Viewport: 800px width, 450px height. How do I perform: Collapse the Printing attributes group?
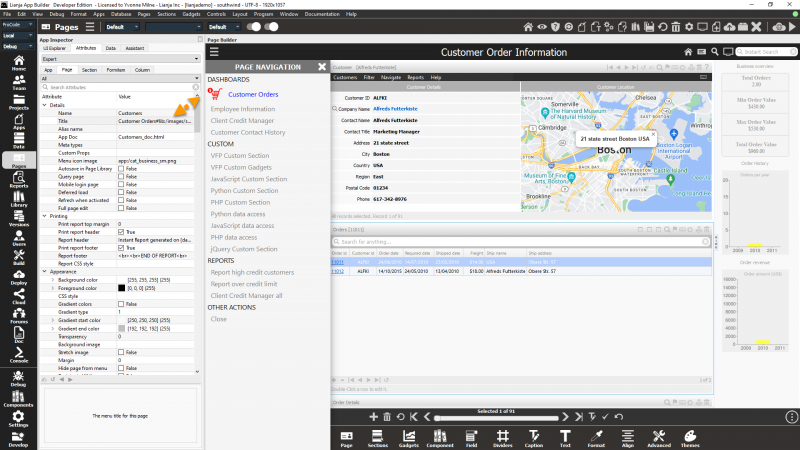[45, 215]
